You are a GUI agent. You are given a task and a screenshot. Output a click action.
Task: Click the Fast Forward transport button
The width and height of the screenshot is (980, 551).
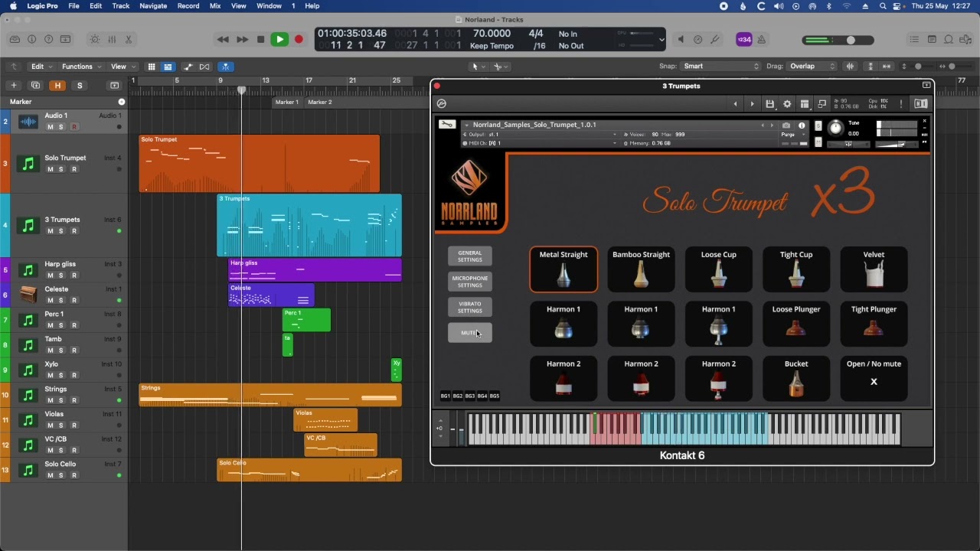(242, 40)
